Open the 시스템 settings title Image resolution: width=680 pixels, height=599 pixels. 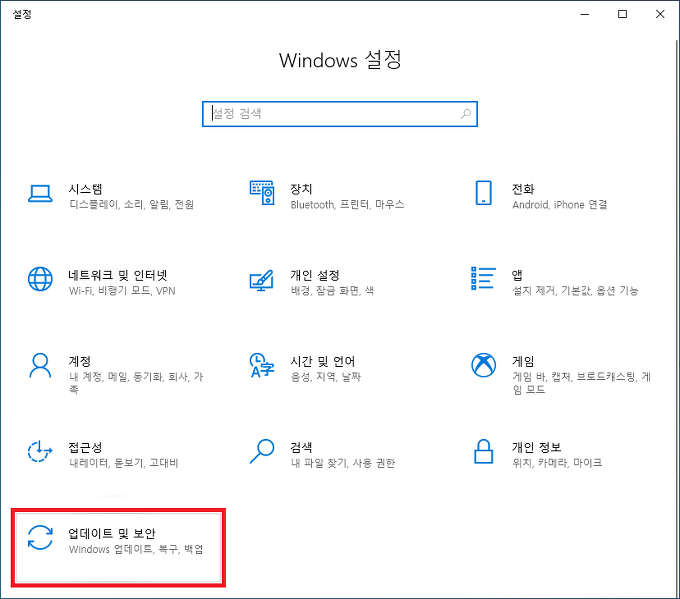click(85, 189)
